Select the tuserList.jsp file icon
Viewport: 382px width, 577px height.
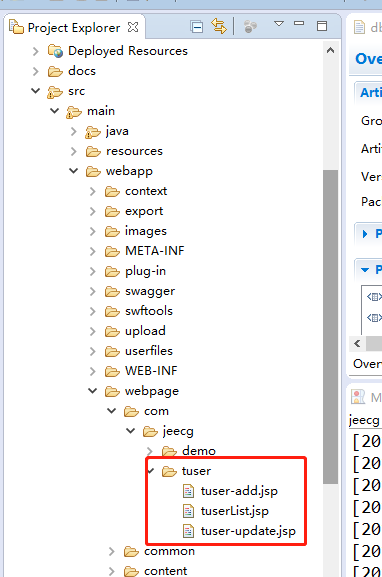coord(188,511)
